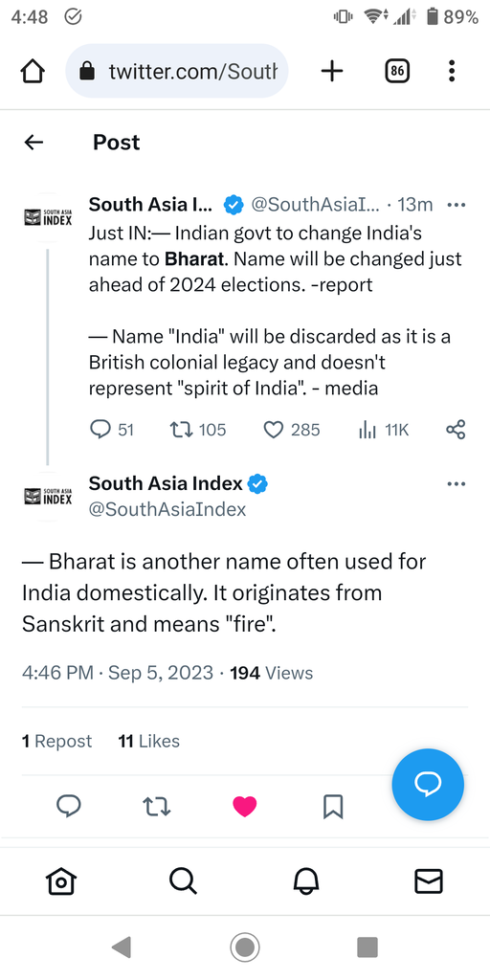Tap the blue floating reply button
The height and width of the screenshot is (980, 490).
click(428, 785)
